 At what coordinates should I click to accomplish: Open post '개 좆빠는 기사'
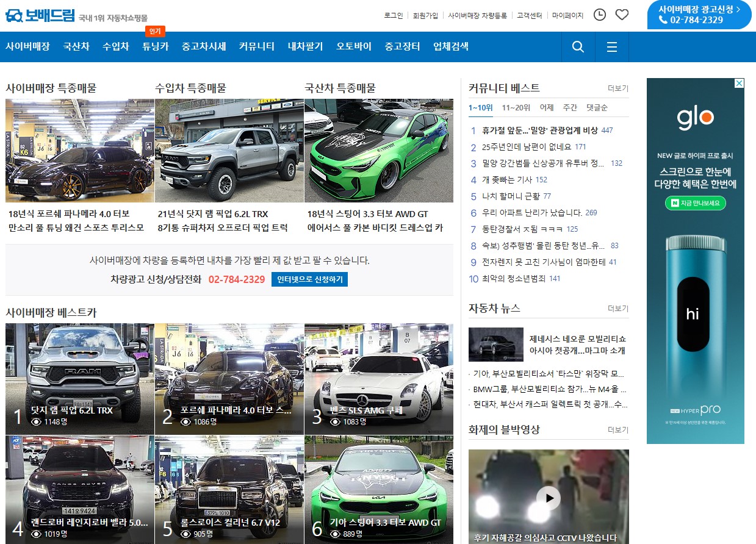pyautogui.click(x=507, y=180)
